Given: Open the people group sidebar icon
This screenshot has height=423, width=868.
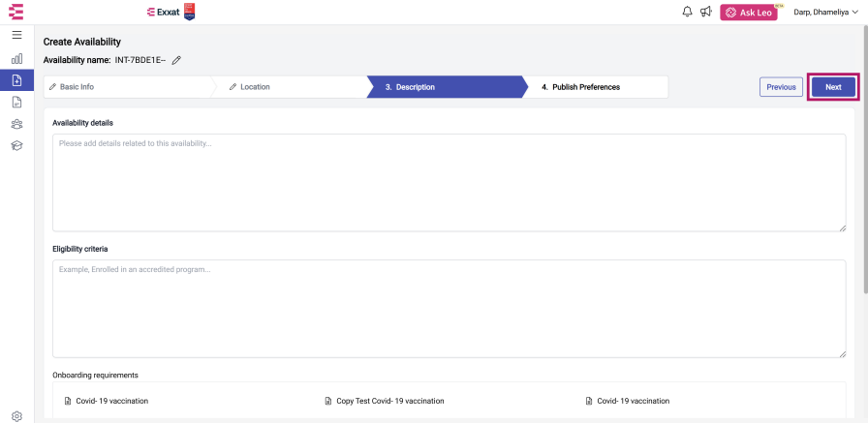Looking at the screenshot, I should pos(16,124).
